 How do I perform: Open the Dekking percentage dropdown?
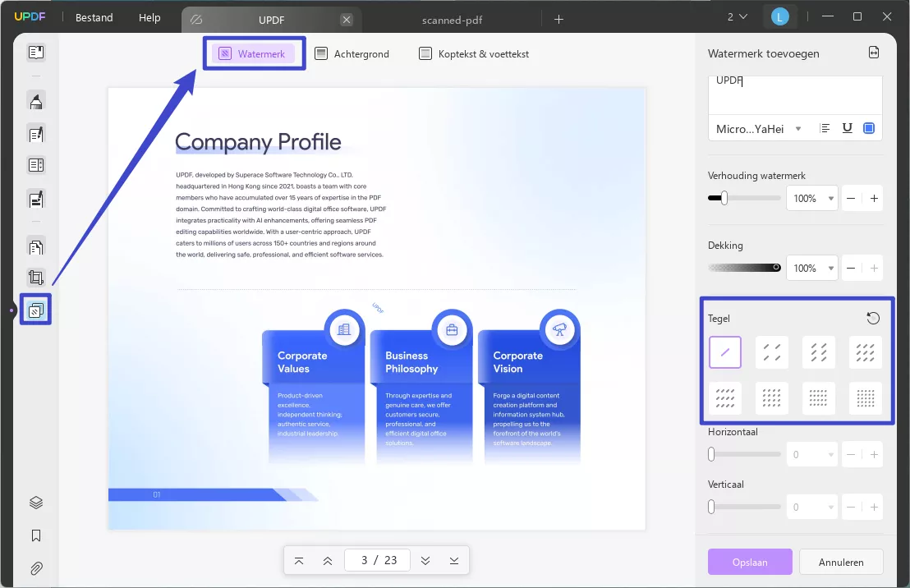point(812,269)
